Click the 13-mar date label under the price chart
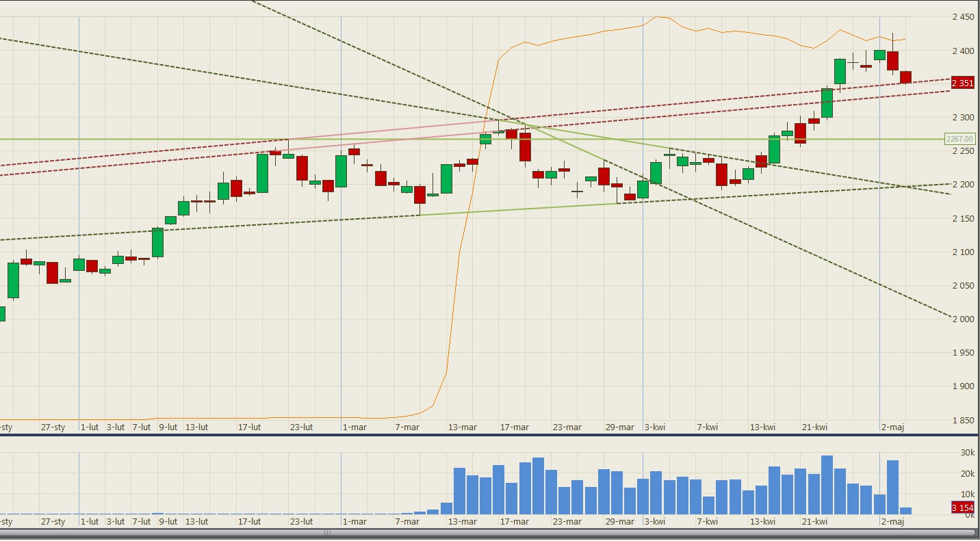The height and width of the screenshot is (541, 980). 463,427
